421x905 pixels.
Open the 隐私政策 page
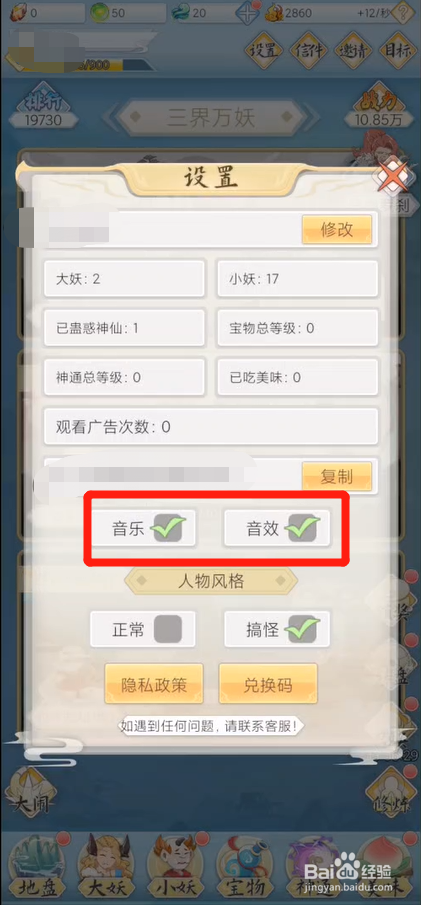[x=154, y=684]
